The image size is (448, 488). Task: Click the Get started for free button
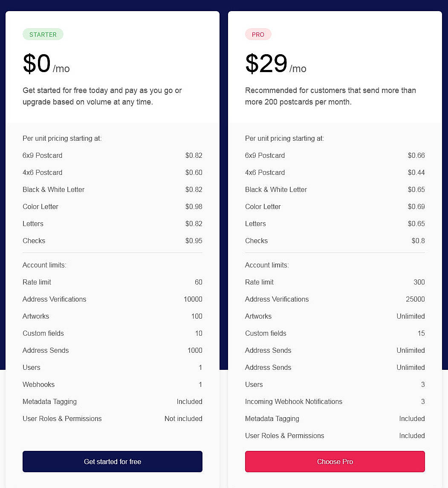click(112, 462)
